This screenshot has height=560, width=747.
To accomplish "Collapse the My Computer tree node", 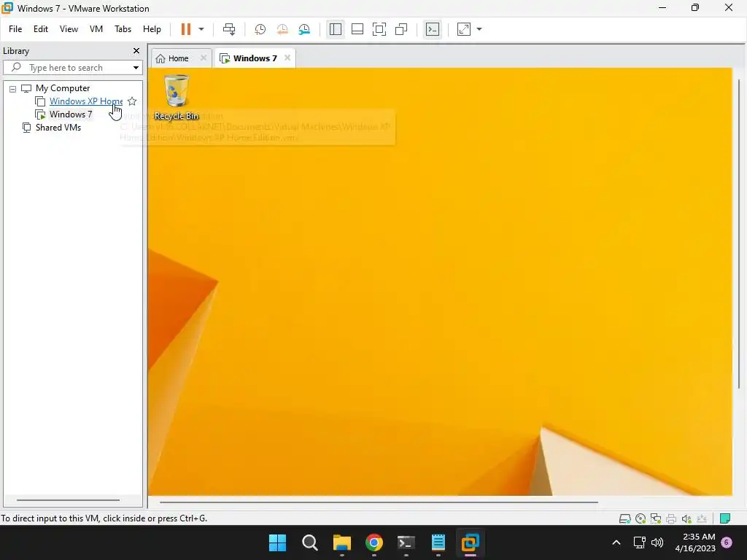I will pos(13,88).
